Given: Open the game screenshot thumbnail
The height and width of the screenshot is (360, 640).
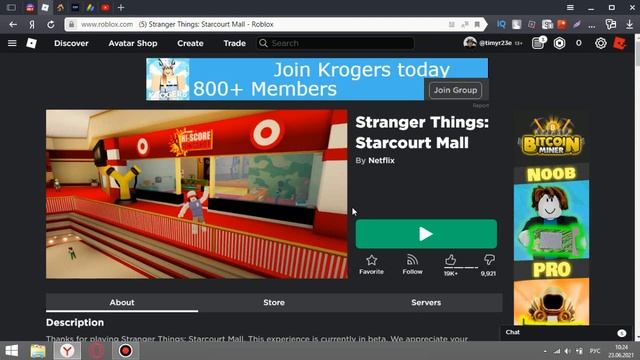Looking at the screenshot, I should (x=197, y=194).
